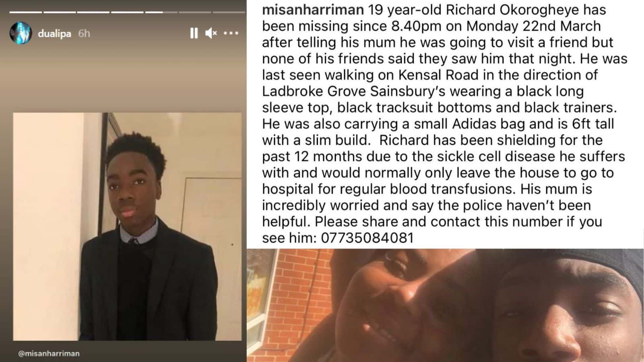Click the partially filled fifth progress segment
644x362 pixels.
(x=161, y=12)
